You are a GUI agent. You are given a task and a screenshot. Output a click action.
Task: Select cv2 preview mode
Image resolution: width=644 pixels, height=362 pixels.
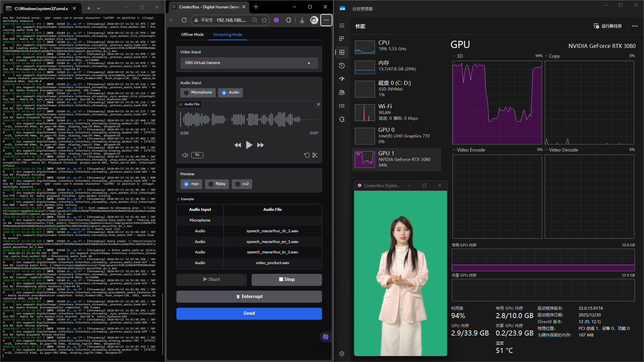pyautogui.click(x=242, y=184)
